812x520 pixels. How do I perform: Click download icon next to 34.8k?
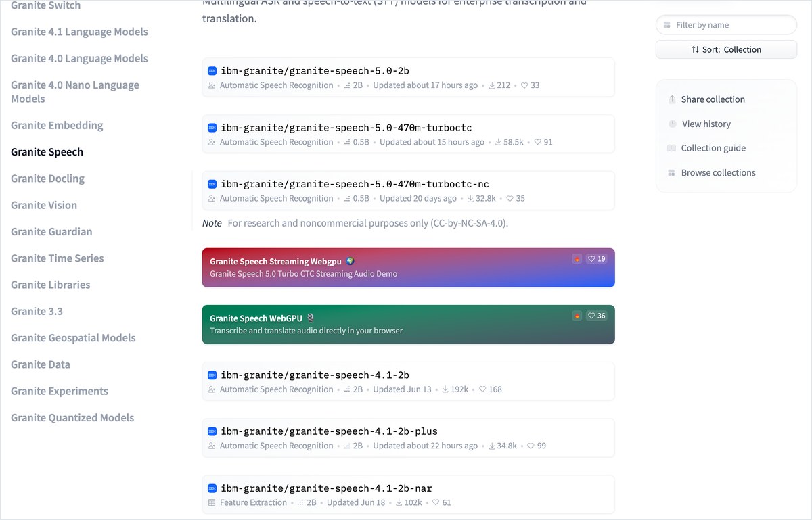click(x=491, y=446)
